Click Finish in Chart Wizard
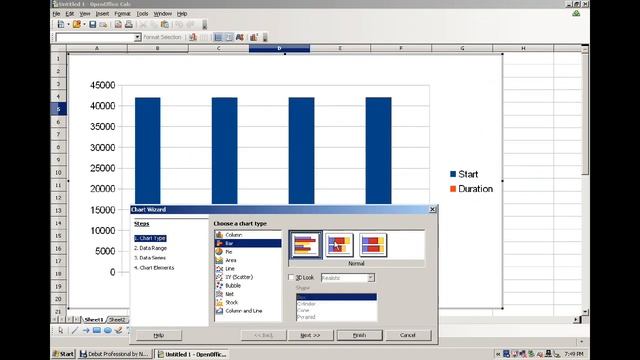 (359, 335)
